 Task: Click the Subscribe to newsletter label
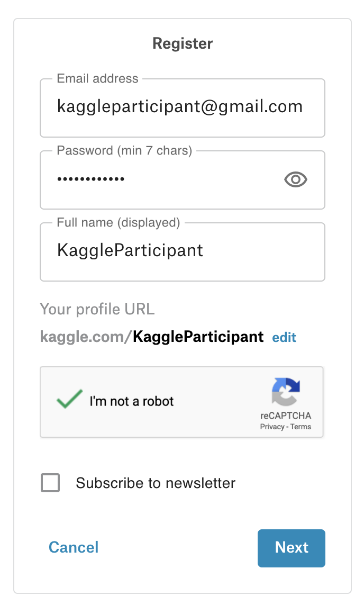coord(156,483)
